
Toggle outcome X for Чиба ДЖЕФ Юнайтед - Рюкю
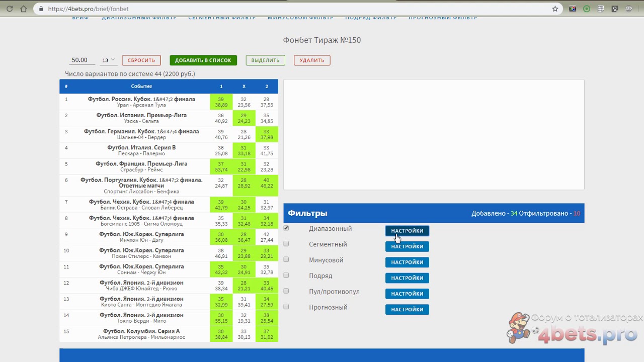pos(244,286)
